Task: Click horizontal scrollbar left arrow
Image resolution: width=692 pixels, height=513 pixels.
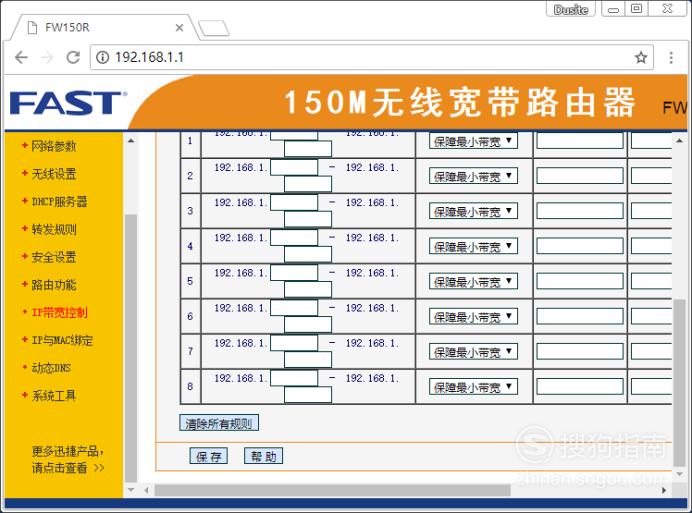Action: [147, 490]
